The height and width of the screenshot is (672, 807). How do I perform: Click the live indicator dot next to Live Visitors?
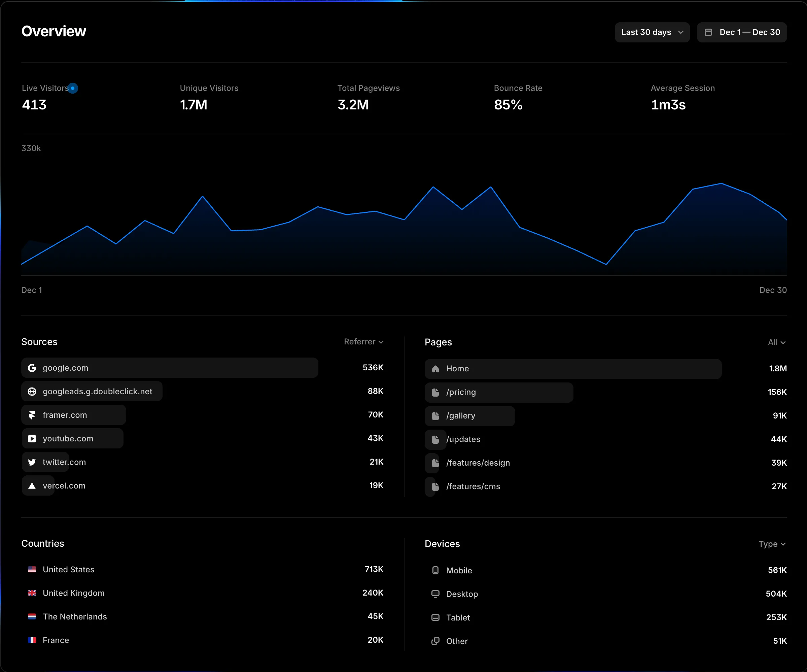74,88
